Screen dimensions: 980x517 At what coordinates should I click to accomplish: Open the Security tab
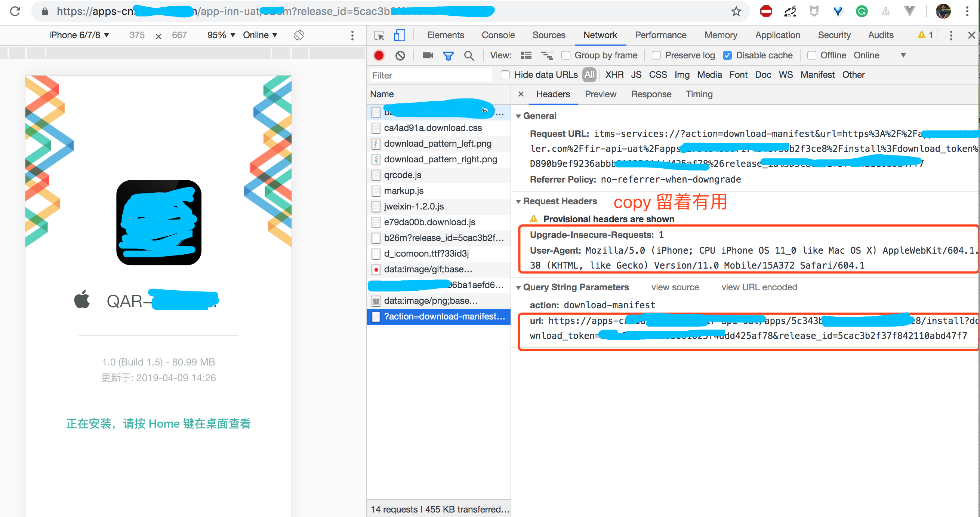coord(834,35)
